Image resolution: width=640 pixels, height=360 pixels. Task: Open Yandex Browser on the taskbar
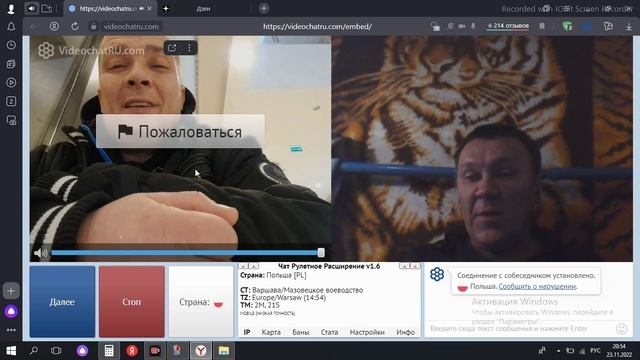coord(200,351)
